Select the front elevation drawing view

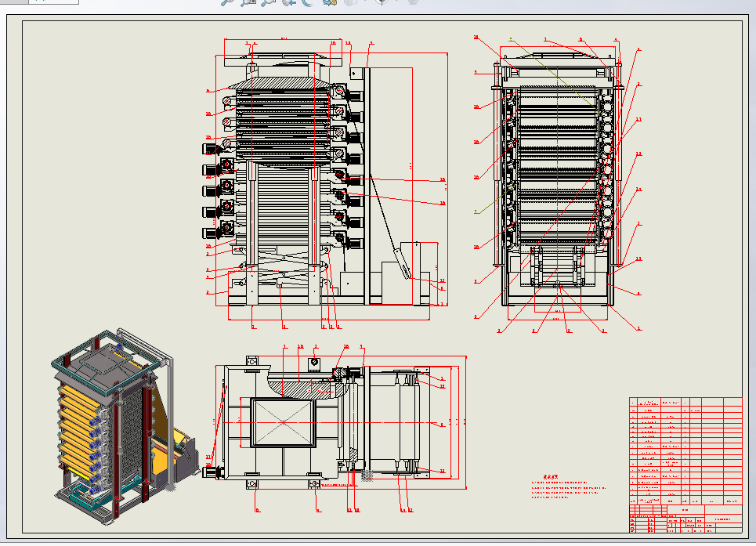tap(327, 184)
